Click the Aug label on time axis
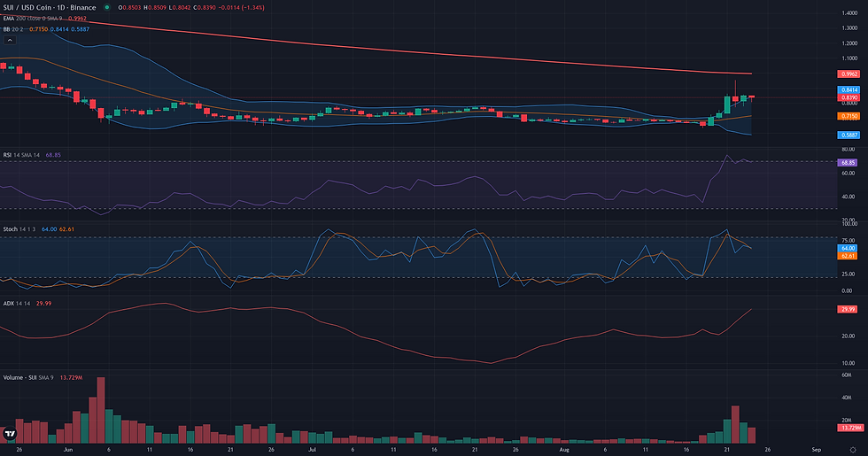The image size is (868, 456). pos(564,450)
